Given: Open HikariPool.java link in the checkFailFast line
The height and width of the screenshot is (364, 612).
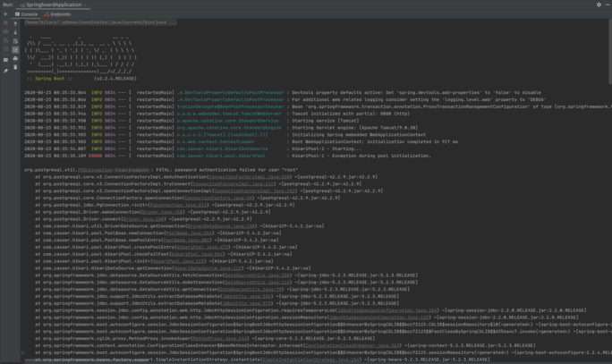Looking at the screenshot, I should (197, 254).
